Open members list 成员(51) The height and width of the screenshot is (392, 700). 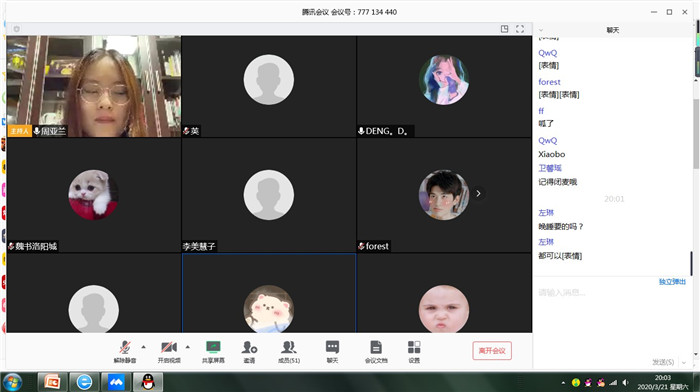tap(289, 352)
